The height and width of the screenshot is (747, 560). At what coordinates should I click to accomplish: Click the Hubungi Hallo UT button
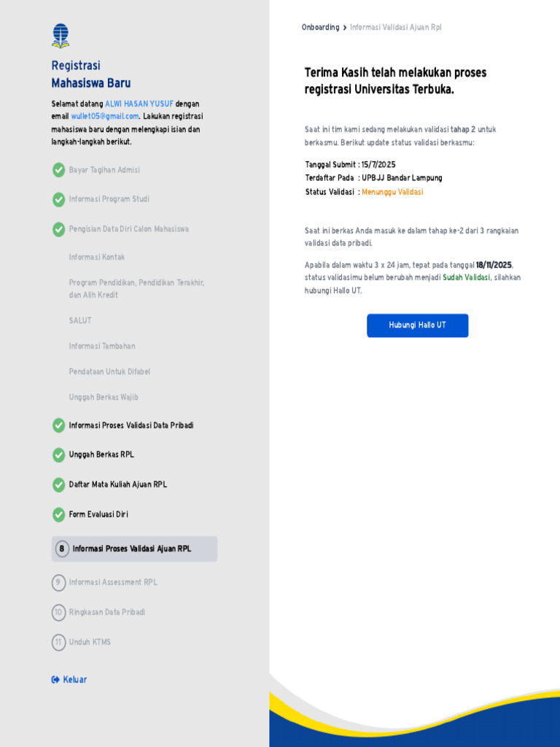[418, 325]
